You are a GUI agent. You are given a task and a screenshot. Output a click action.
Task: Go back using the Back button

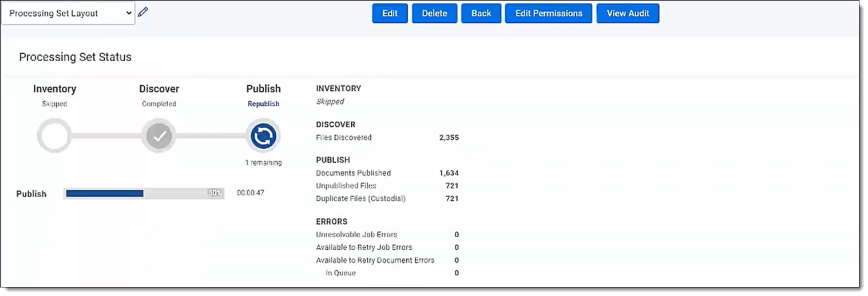point(481,14)
